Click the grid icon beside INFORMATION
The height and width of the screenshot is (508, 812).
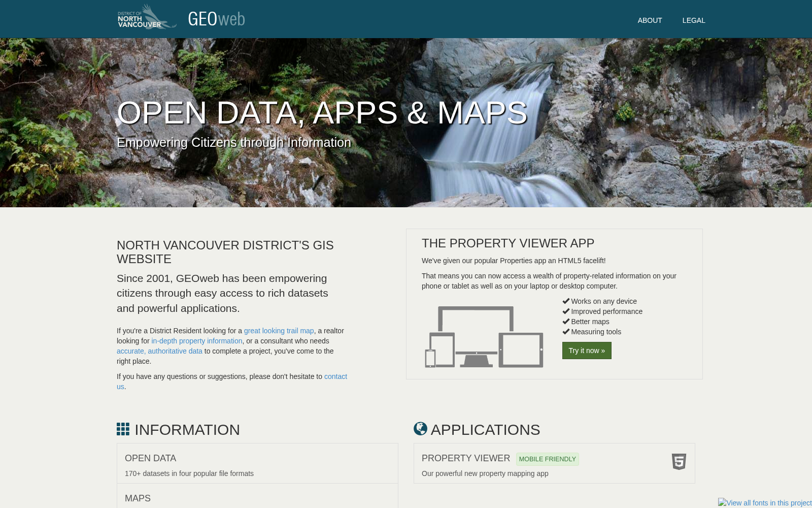click(123, 429)
